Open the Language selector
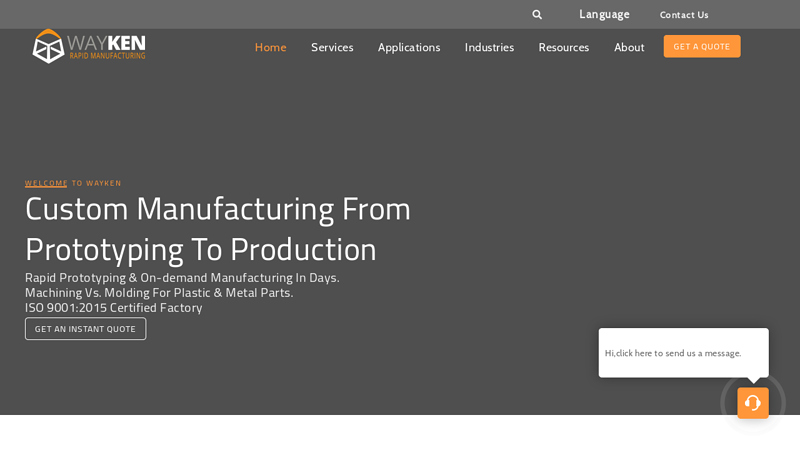 click(604, 14)
